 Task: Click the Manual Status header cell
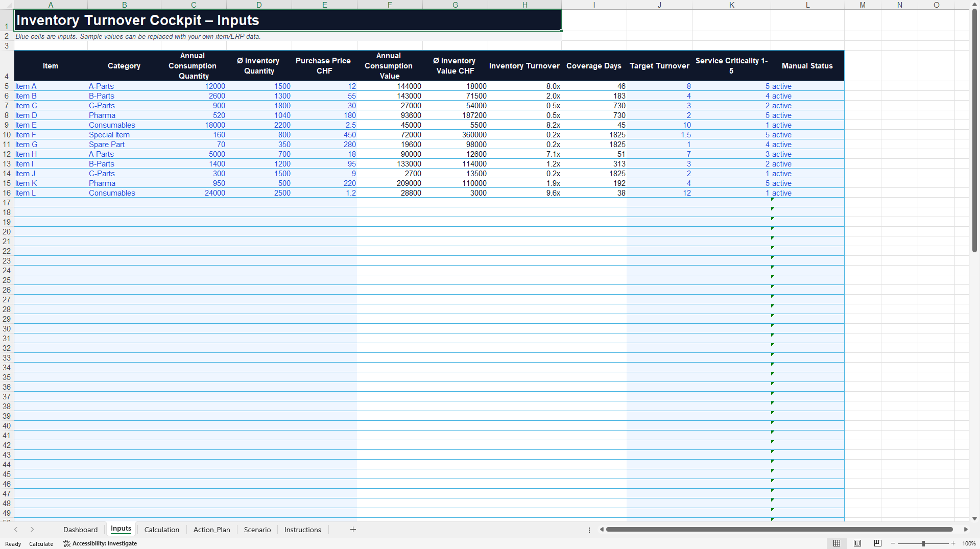[x=807, y=66]
